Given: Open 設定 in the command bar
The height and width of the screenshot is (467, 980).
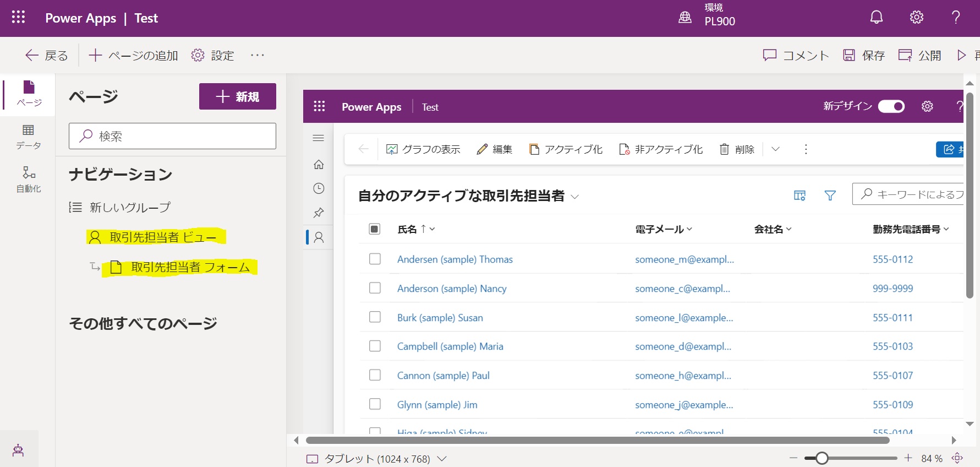Looking at the screenshot, I should tap(213, 55).
